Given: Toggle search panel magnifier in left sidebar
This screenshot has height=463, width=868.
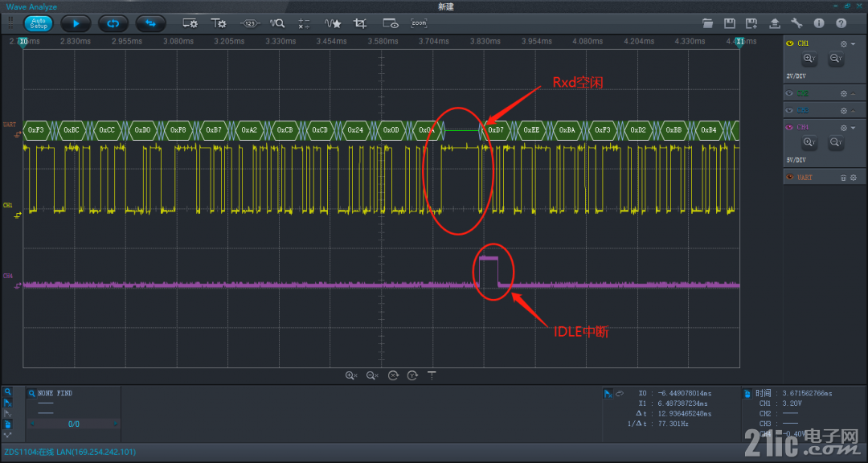Looking at the screenshot, I should point(8,391).
